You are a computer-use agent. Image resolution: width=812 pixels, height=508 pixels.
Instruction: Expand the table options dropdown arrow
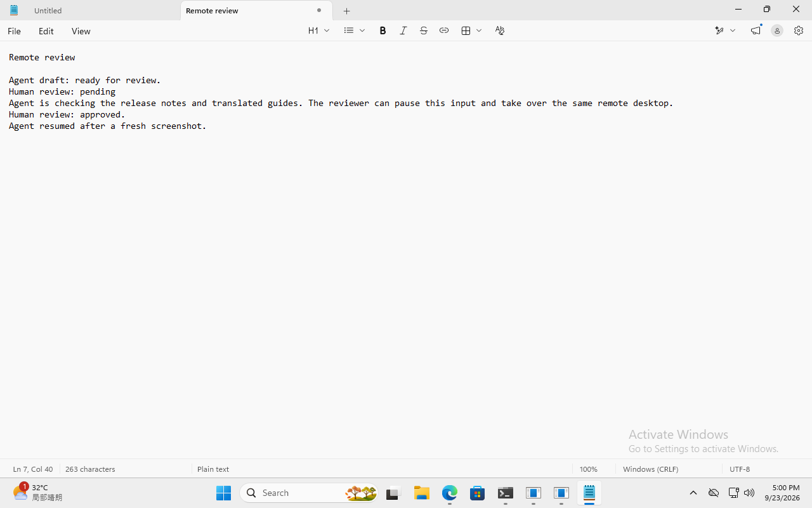coord(479,30)
